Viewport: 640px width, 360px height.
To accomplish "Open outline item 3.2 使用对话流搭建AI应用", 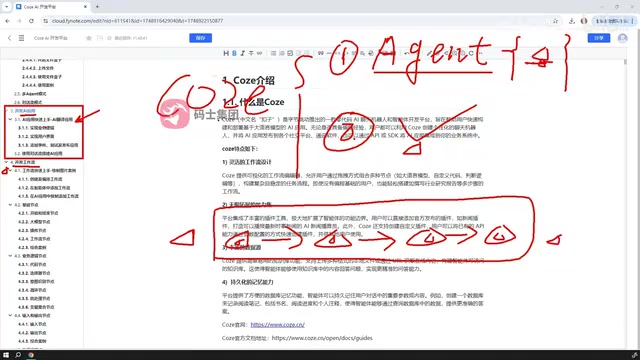I will point(38,153).
